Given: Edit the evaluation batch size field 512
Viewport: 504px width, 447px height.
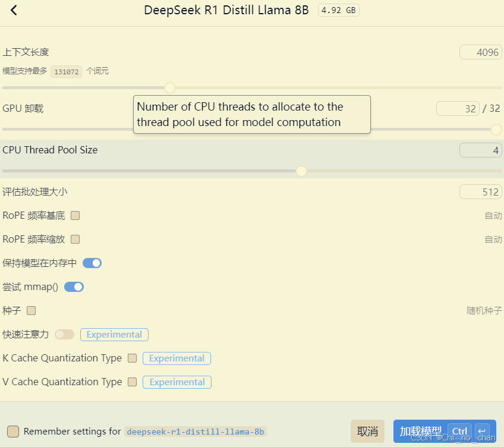Looking at the screenshot, I should [481, 192].
